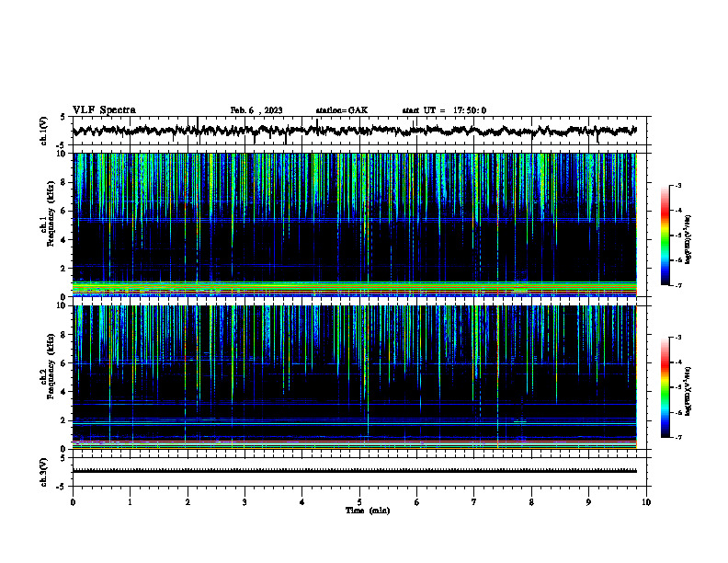
Task: Click the Feb. 6, 2023 date label
Action: tap(256, 110)
